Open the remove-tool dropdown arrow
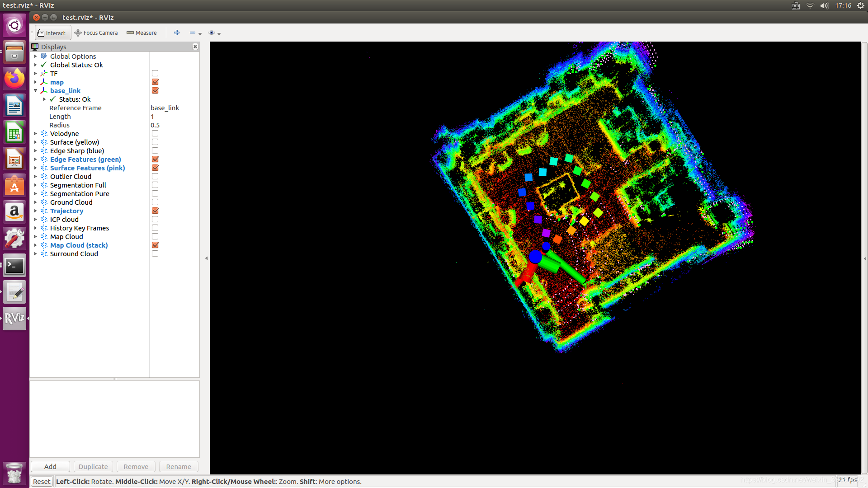This screenshot has height=488, width=868. [200, 34]
